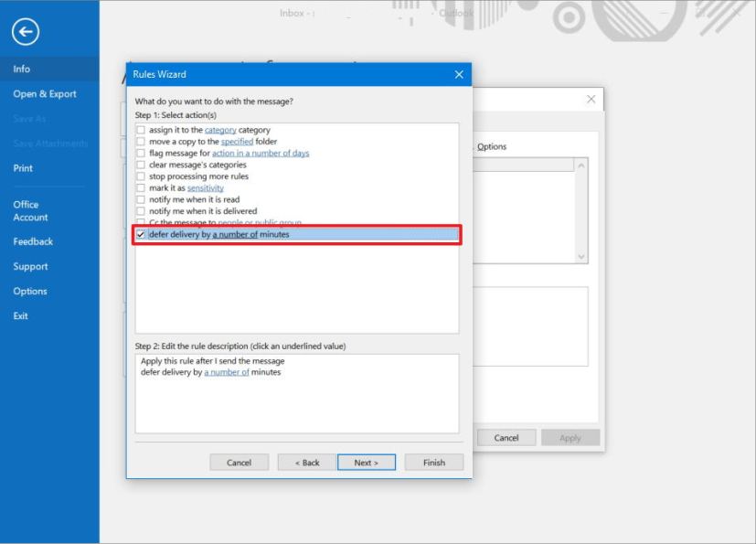Check 'move a copy to the specified folder'
This screenshot has width=756, height=544.
(140, 142)
